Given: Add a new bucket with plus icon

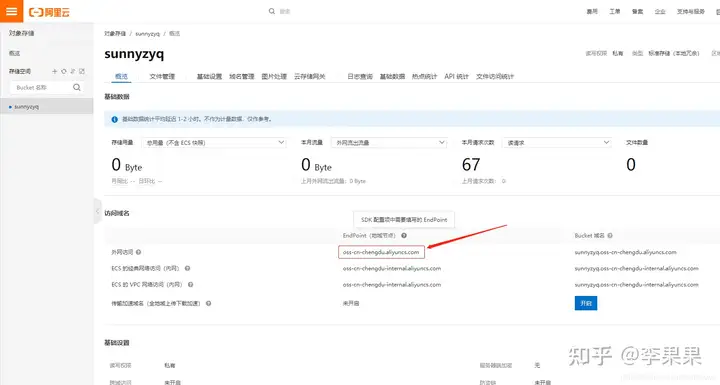Looking at the screenshot, I should [55, 71].
